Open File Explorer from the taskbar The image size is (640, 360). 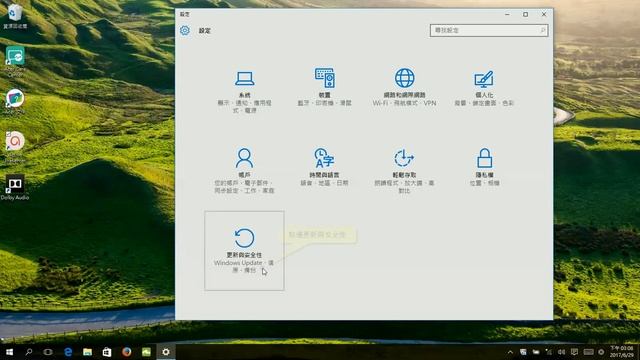(x=87, y=352)
